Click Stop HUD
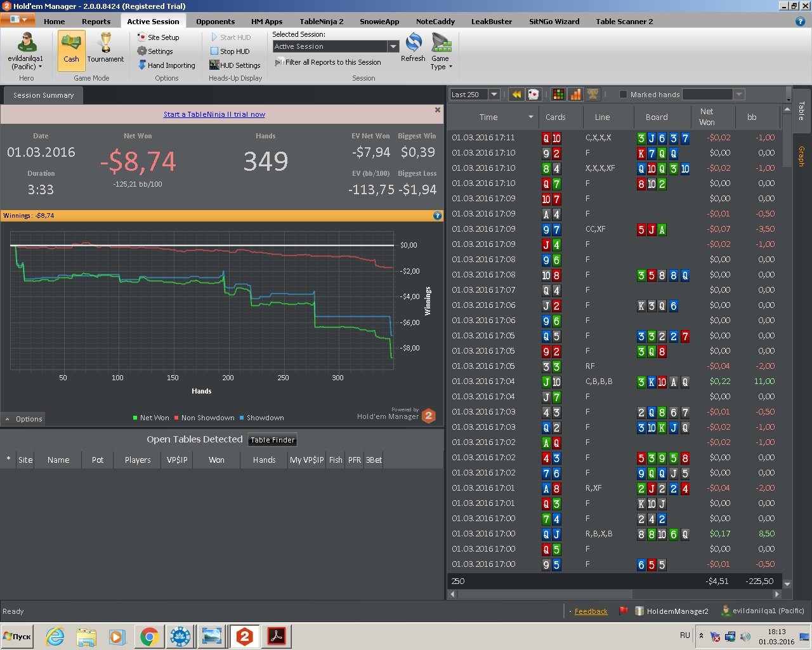The image size is (812, 650). click(230, 51)
